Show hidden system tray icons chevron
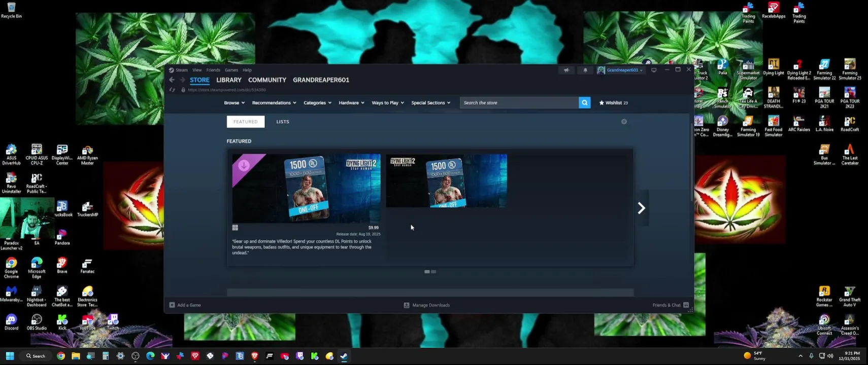Screen dimensions: 868x365 (x=800, y=356)
